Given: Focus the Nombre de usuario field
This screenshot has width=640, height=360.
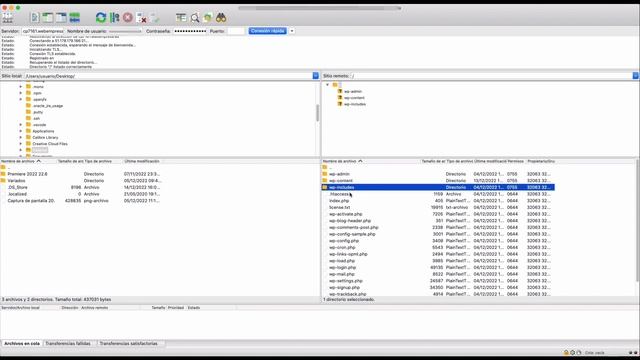Looking at the screenshot, I should (x=125, y=31).
